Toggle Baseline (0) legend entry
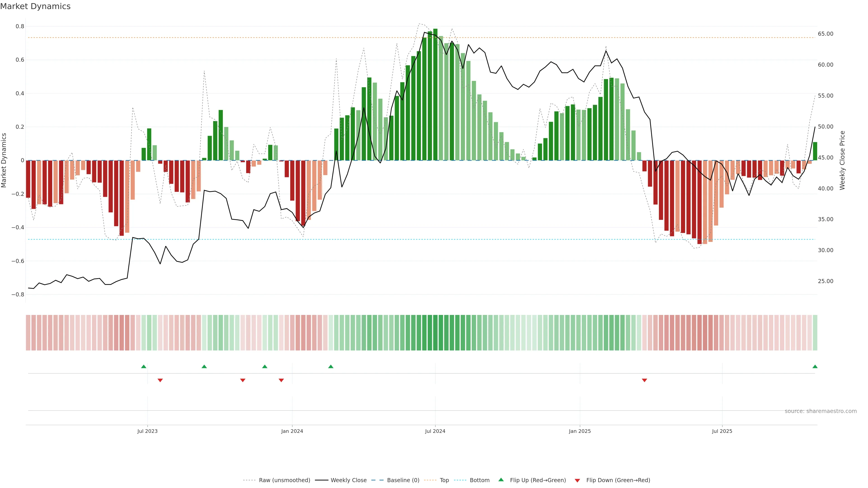The image size is (868, 488). [403, 480]
